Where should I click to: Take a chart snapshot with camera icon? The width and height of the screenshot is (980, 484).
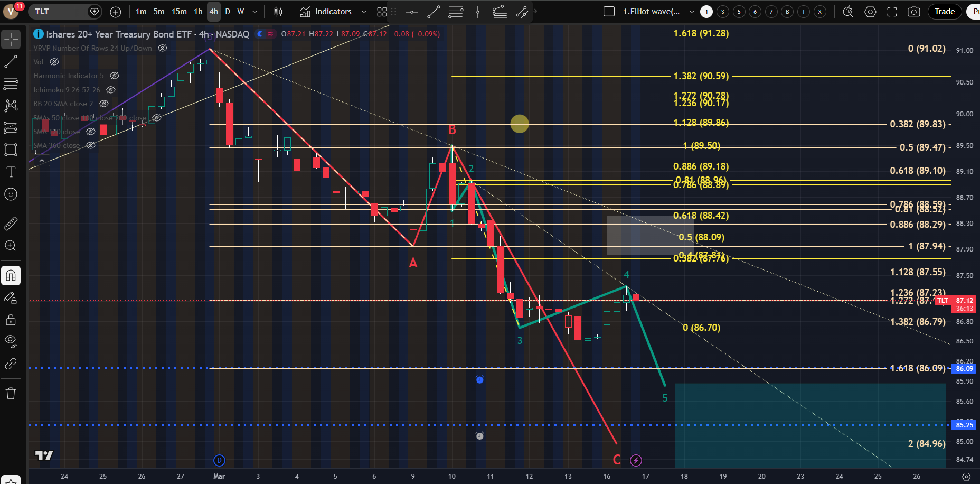(914, 12)
